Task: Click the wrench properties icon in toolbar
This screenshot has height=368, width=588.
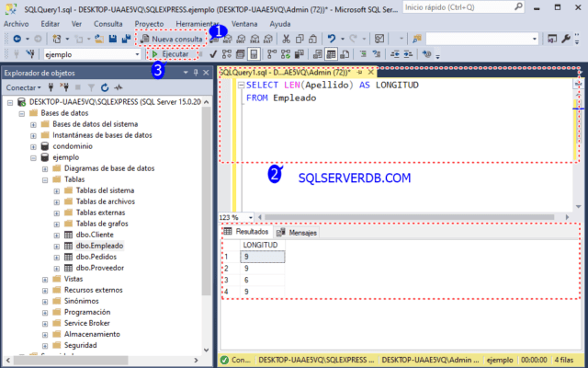Action: coord(566,39)
